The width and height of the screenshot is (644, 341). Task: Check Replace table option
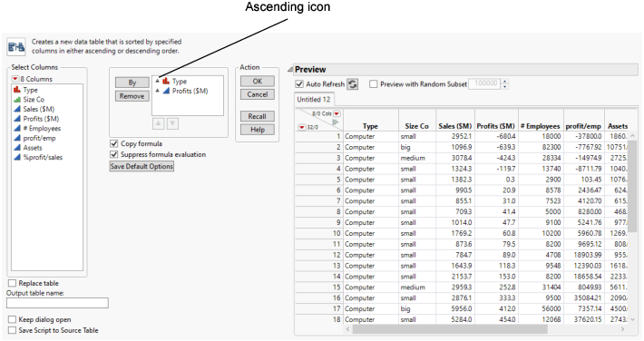[x=13, y=283]
